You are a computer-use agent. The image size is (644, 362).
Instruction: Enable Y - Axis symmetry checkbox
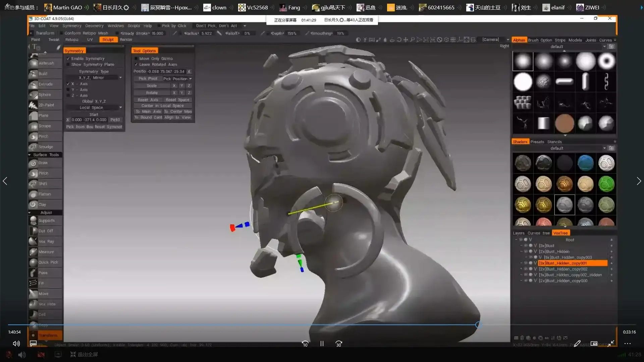click(68, 90)
